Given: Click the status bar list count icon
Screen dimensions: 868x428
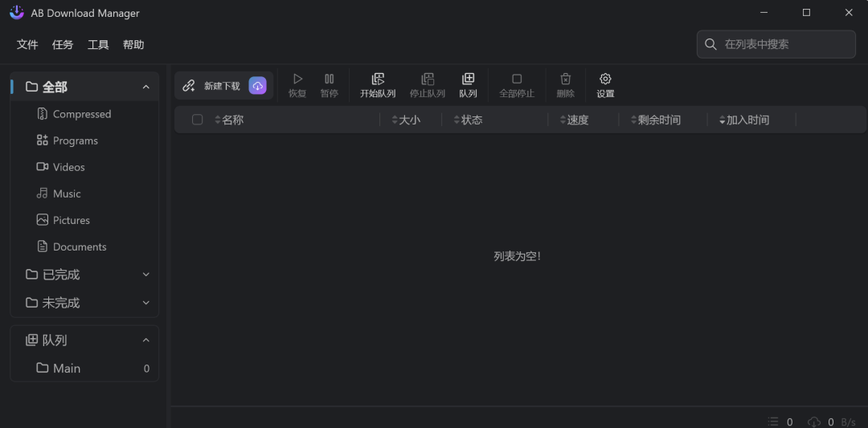Looking at the screenshot, I should click(x=773, y=422).
